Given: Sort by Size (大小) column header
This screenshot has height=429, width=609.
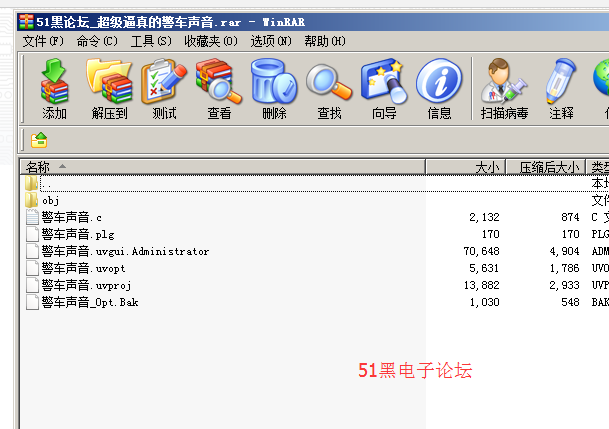Looking at the screenshot, I should 466,167.
